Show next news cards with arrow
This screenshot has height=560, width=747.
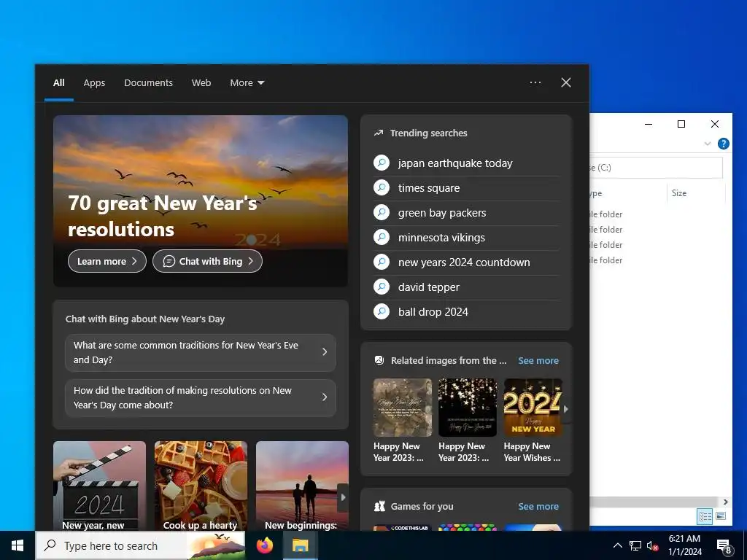(343, 497)
